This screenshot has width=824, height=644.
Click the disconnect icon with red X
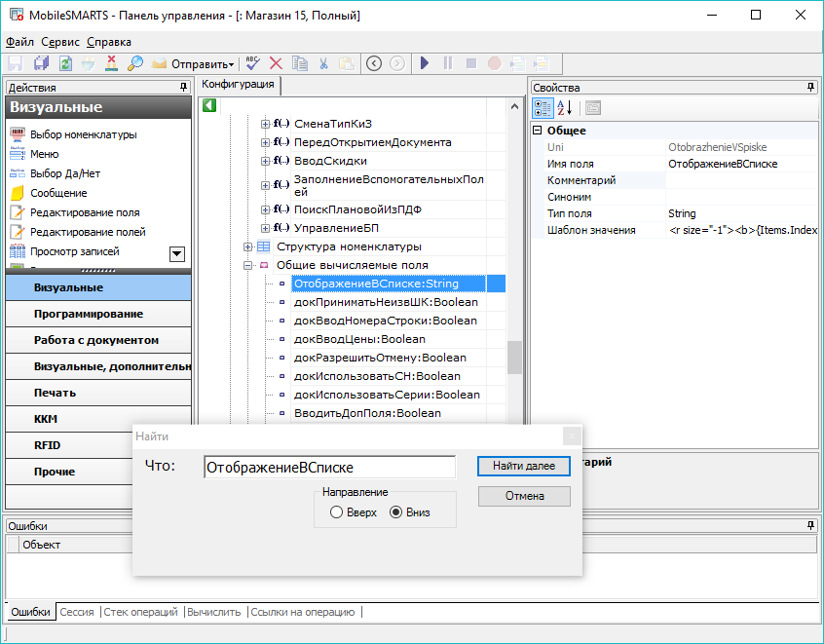point(111,63)
